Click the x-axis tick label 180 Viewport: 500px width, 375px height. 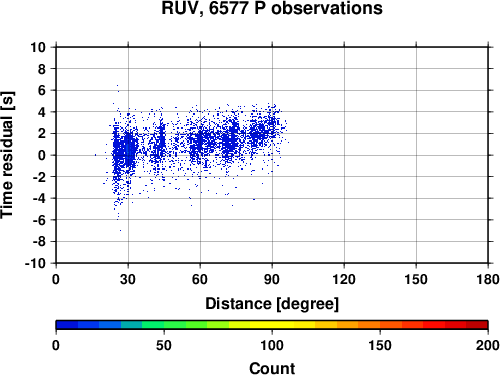point(488,279)
